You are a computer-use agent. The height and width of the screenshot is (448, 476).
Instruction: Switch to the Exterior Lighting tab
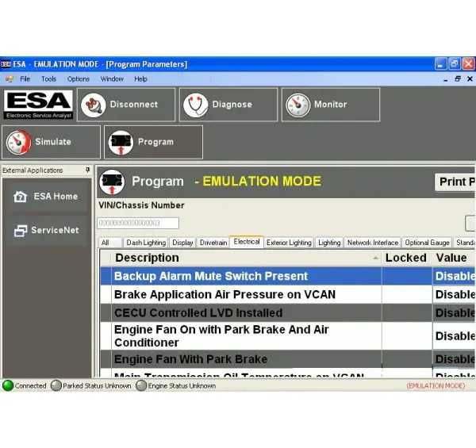click(x=289, y=243)
